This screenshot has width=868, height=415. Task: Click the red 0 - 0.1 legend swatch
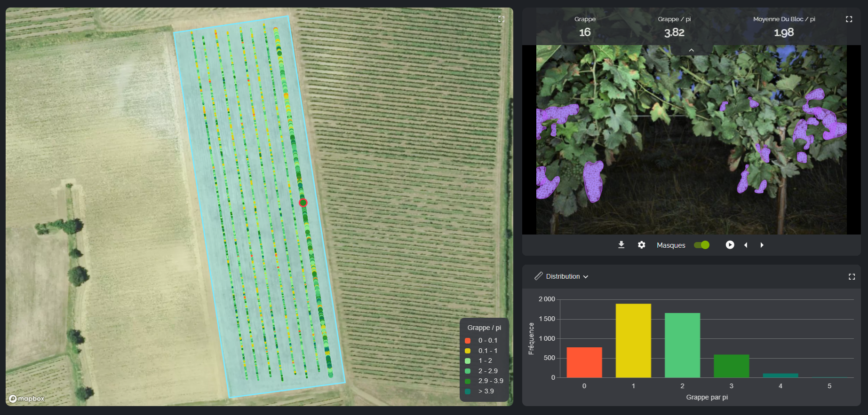[x=468, y=341]
